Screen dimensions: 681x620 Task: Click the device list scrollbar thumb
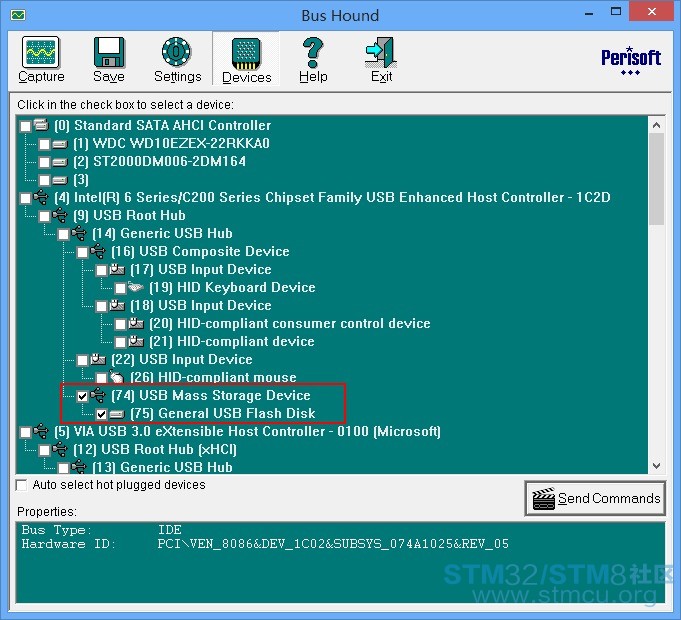[657, 179]
